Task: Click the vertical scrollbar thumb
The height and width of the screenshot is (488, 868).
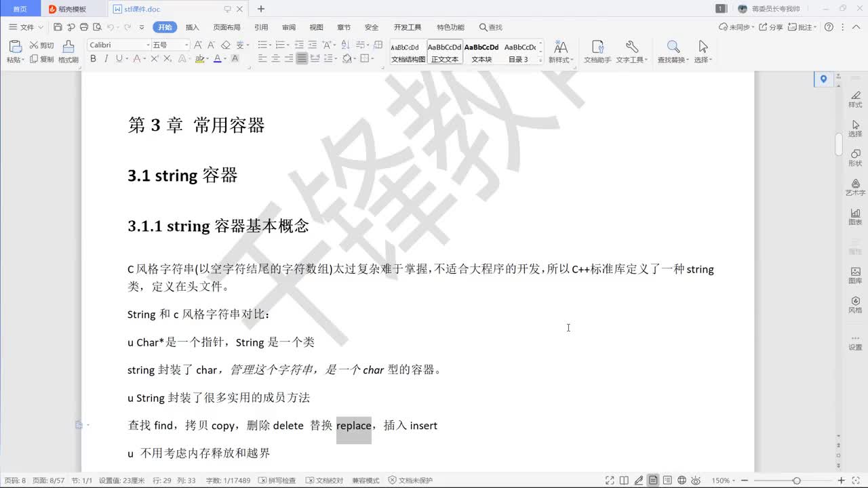Action: (839, 144)
